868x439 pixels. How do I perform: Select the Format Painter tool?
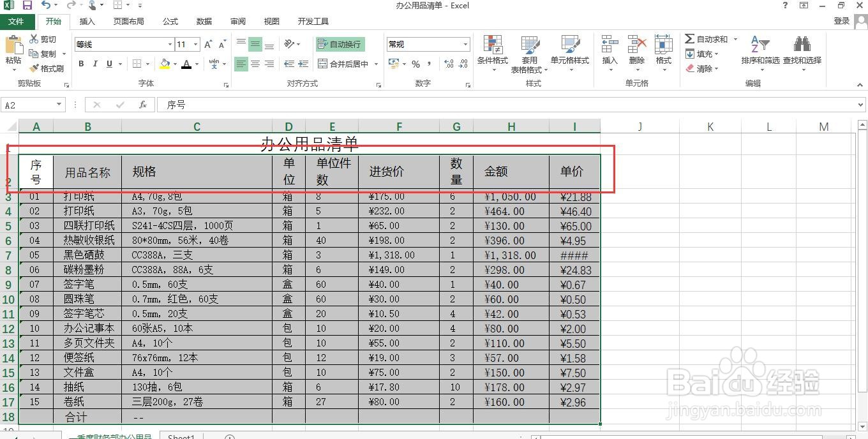pos(48,68)
